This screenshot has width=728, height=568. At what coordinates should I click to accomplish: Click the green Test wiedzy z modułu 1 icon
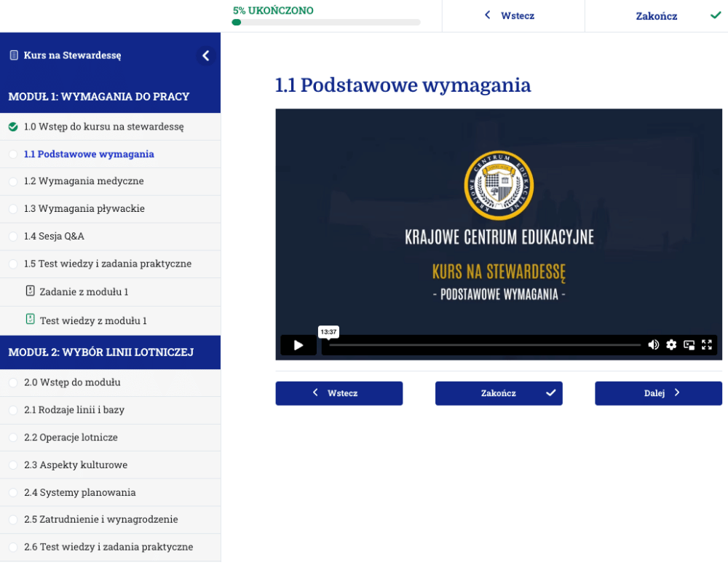pyautogui.click(x=30, y=319)
